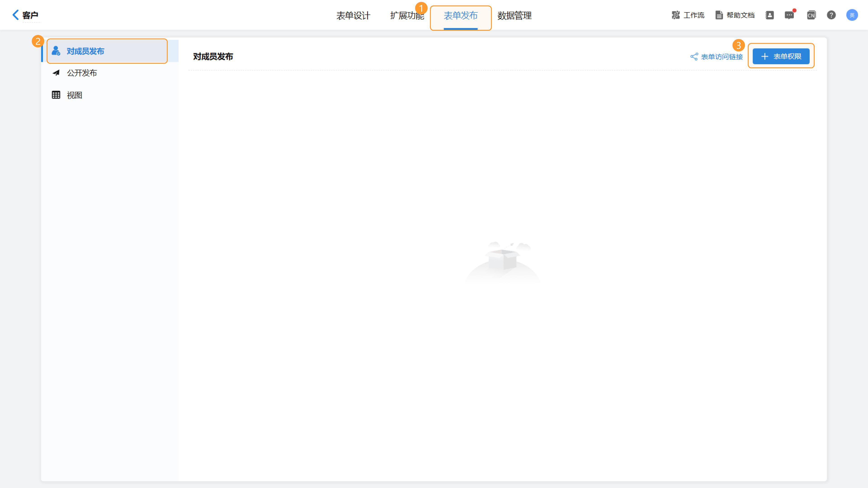Screen dimensions: 868x488
Task: Click the member publish person icon
Action: tap(56, 51)
